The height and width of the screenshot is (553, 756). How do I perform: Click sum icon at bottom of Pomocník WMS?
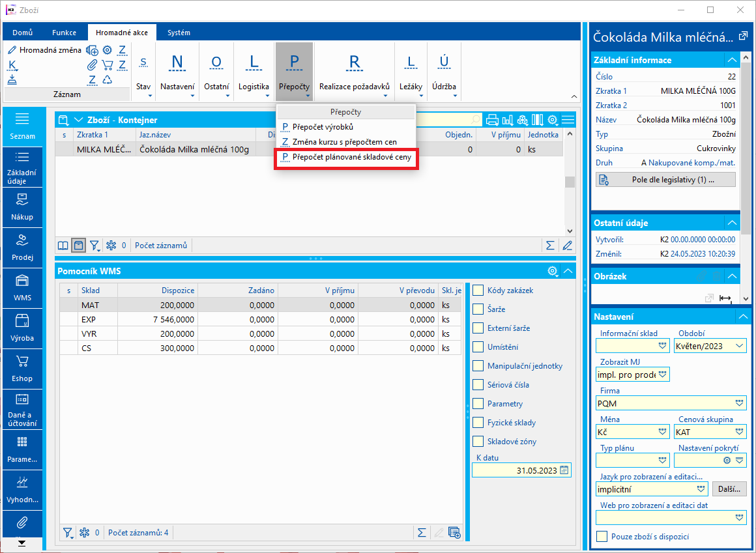point(422,532)
